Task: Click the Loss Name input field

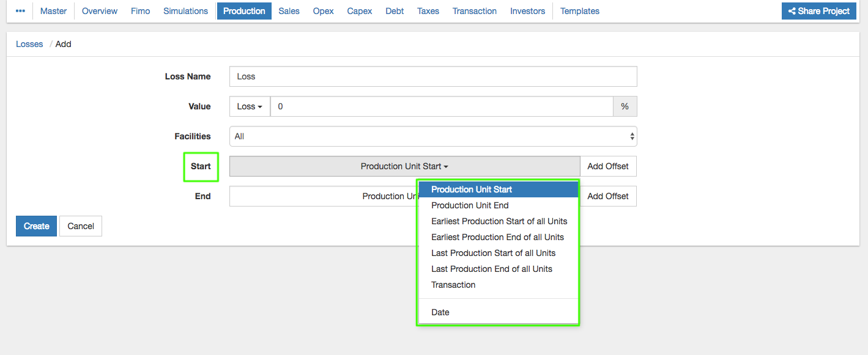Action: tap(432, 76)
